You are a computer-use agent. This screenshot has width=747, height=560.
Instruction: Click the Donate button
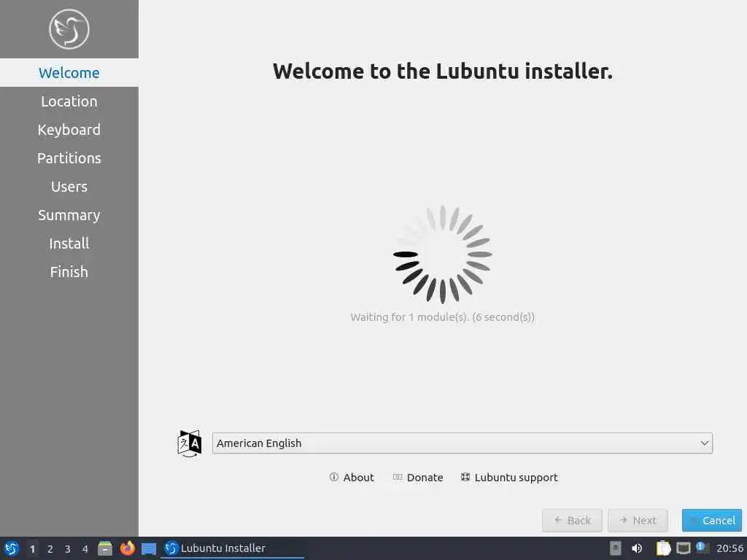pos(418,477)
